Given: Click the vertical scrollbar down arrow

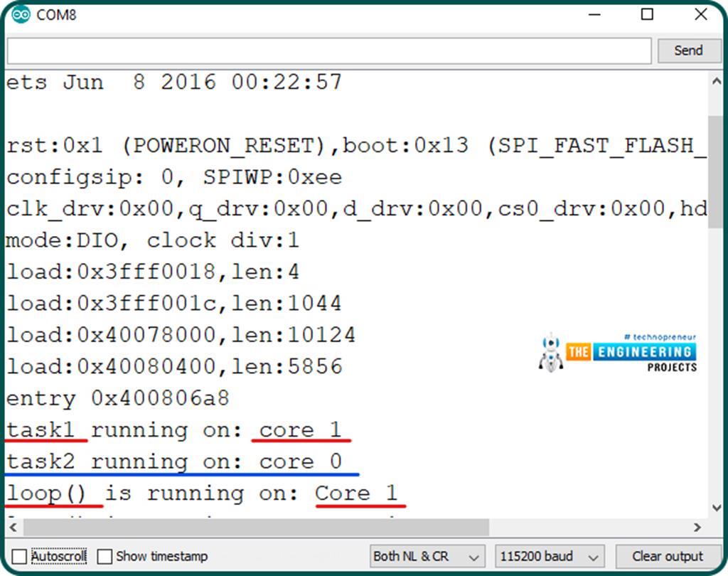Looking at the screenshot, I should click(717, 508).
